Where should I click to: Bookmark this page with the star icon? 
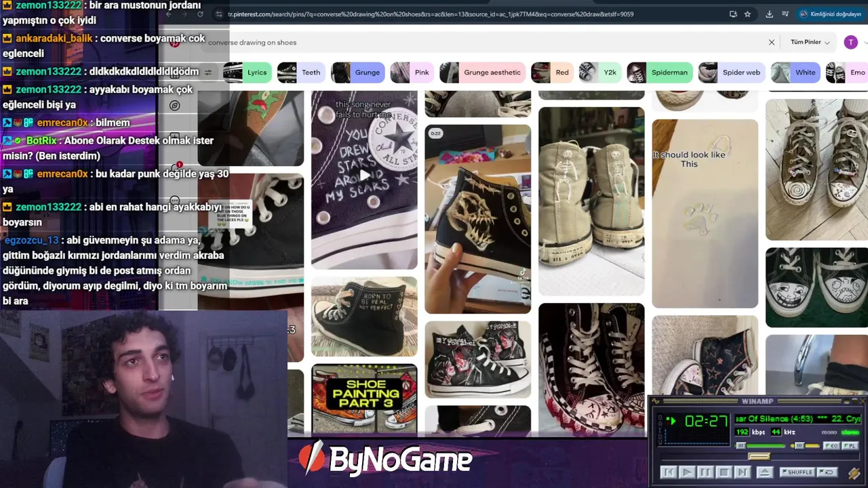(747, 14)
